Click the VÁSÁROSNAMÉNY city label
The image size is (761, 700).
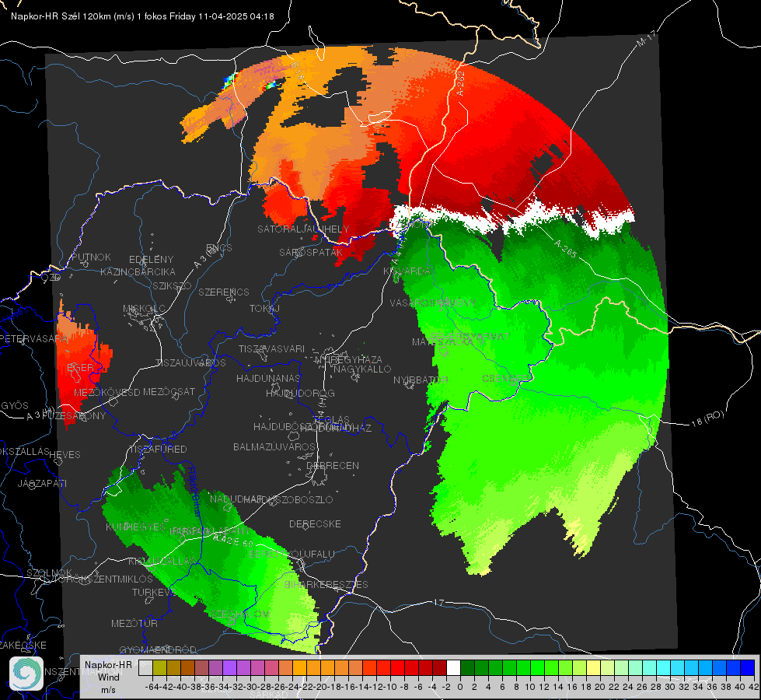(433, 303)
